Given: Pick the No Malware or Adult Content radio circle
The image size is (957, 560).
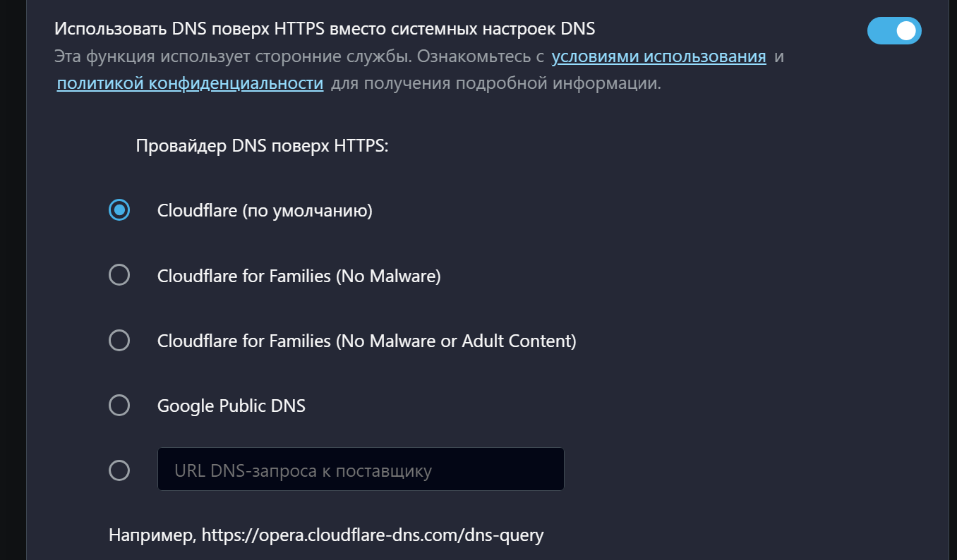Looking at the screenshot, I should coord(119,341).
